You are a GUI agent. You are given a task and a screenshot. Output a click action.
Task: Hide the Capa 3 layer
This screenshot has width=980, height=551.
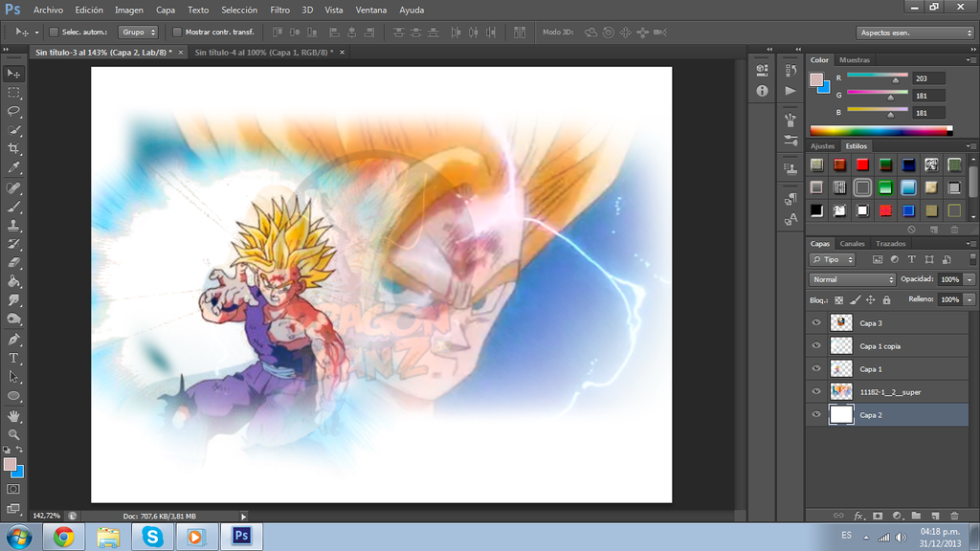816,323
